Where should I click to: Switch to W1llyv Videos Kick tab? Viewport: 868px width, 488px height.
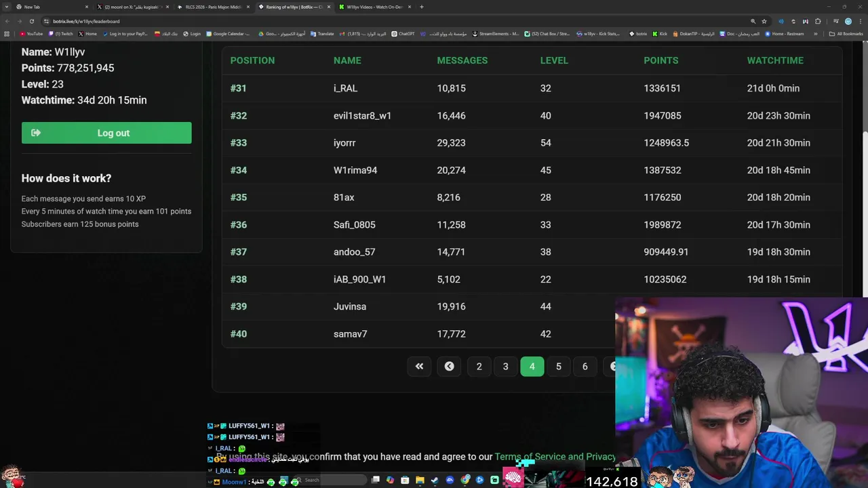(x=375, y=7)
